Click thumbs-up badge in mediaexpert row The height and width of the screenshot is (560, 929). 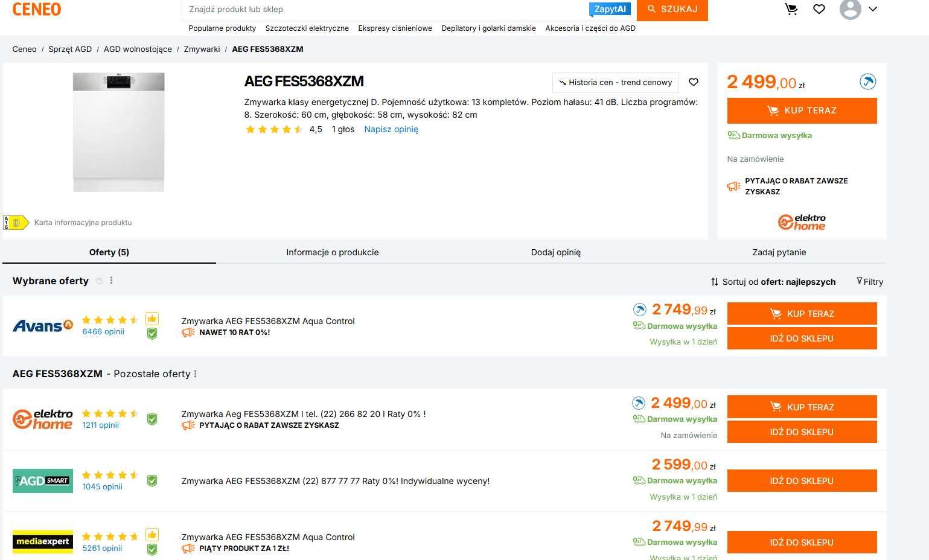[x=152, y=535]
